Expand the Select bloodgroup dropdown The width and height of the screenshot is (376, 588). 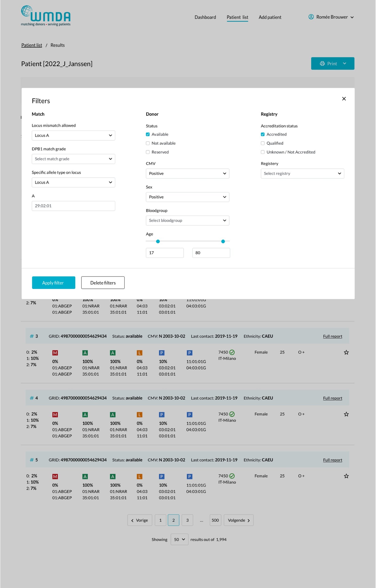(187, 220)
